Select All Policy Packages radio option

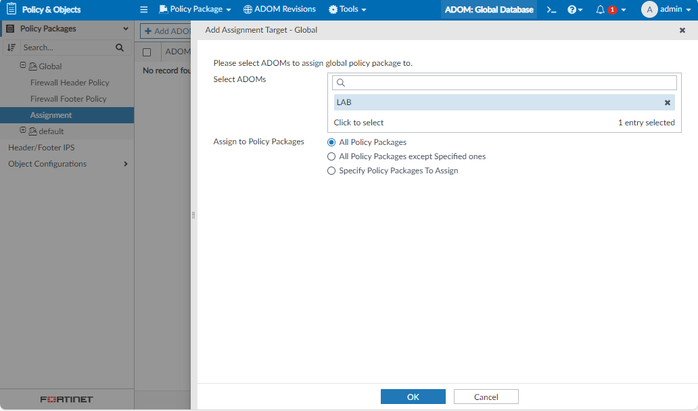[331, 142]
